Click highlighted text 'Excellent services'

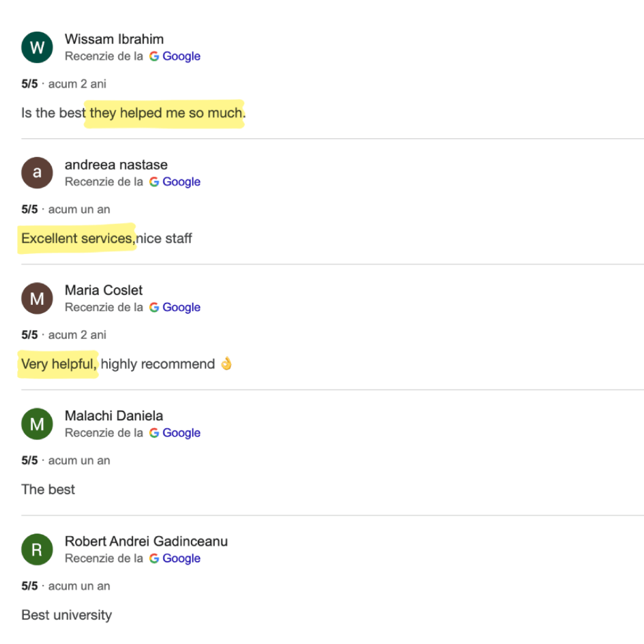point(76,239)
